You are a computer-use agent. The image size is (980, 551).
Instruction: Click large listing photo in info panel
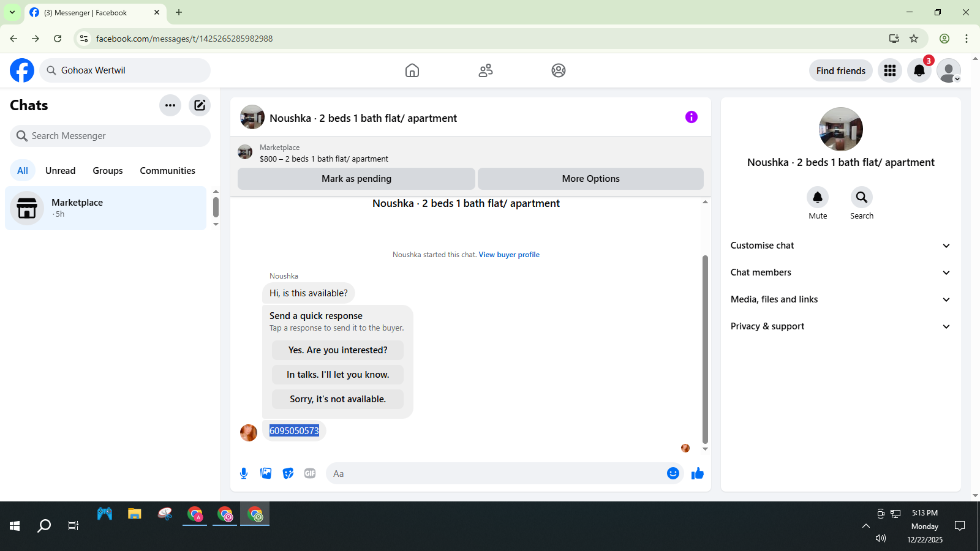[x=841, y=129]
